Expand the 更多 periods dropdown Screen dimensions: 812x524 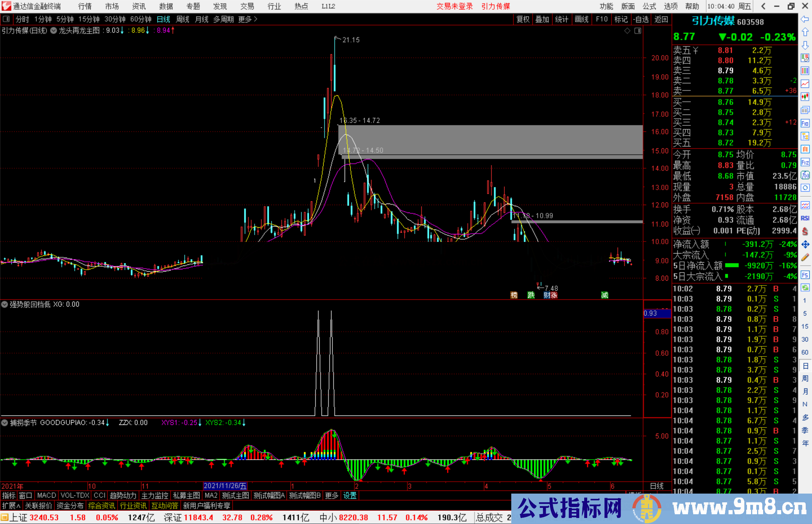click(x=248, y=19)
